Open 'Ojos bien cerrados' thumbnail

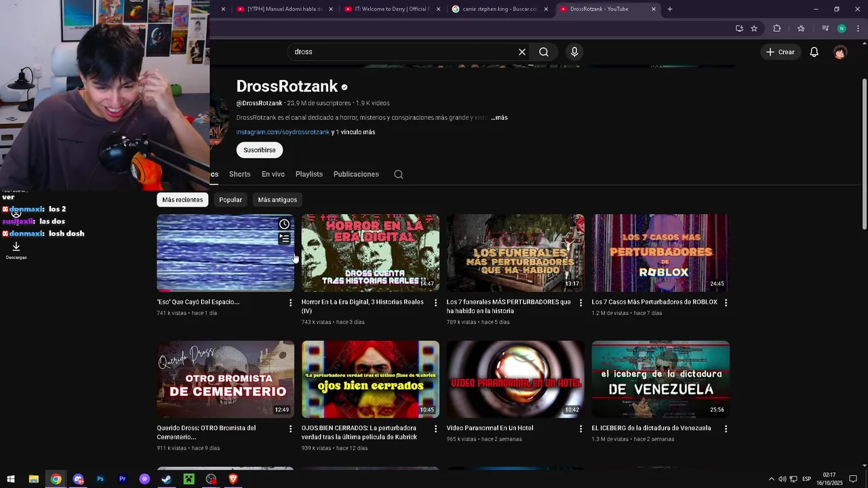pyautogui.click(x=370, y=380)
